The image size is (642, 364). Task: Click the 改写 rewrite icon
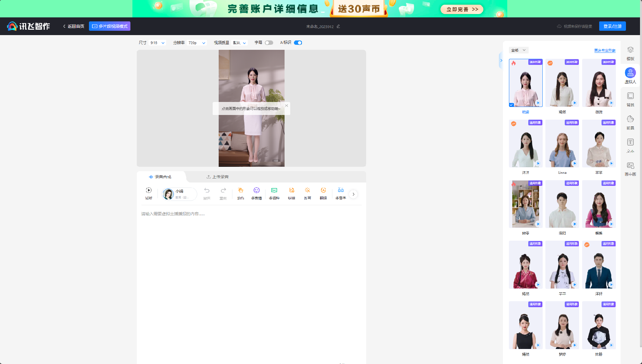click(307, 194)
